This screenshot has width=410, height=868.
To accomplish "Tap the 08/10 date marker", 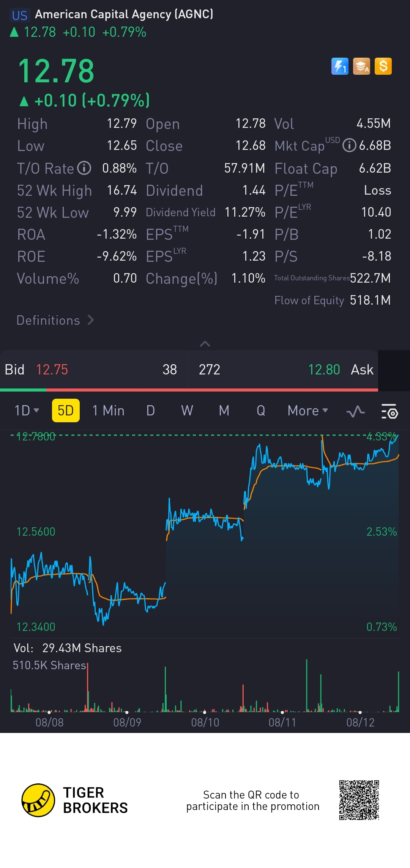I will click(205, 722).
